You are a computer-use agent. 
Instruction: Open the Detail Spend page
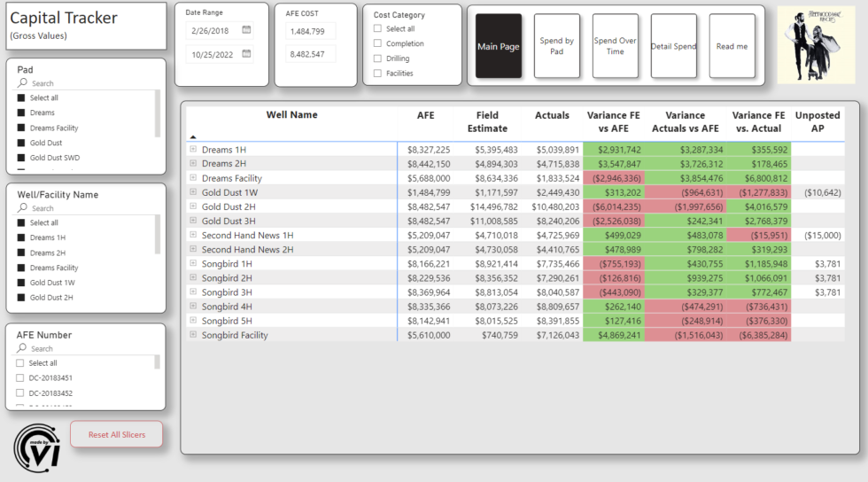pos(673,46)
